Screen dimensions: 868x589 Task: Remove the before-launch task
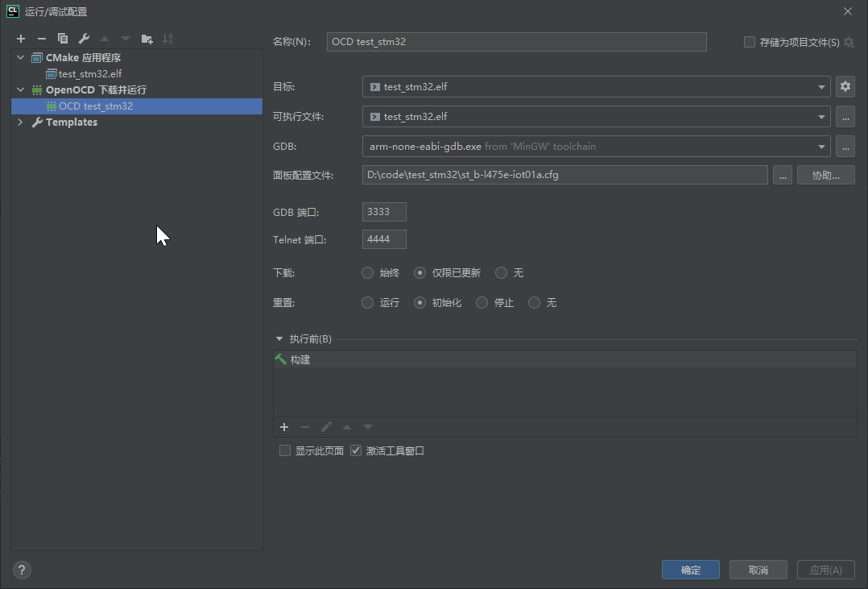click(305, 427)
